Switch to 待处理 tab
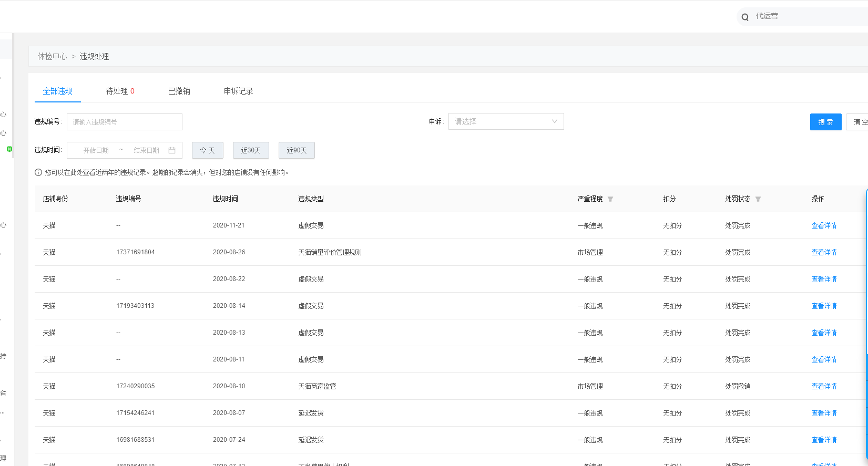 [x=120, y=91]
